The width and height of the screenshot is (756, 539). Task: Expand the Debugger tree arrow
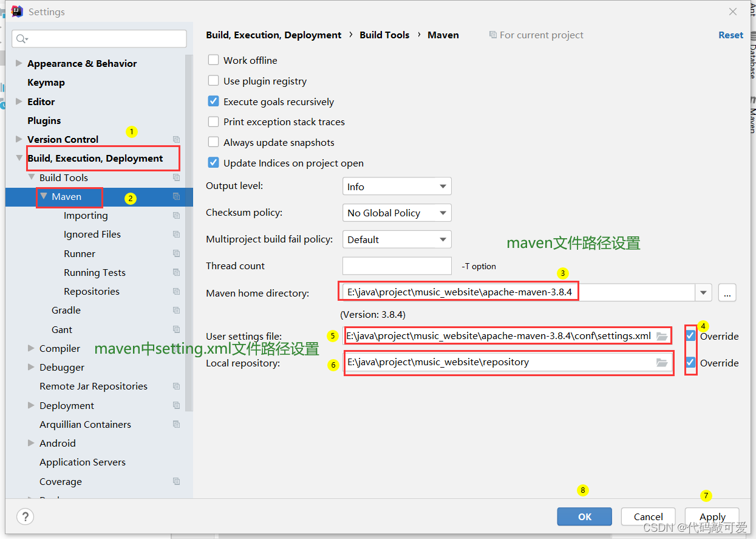pos(31,367)
